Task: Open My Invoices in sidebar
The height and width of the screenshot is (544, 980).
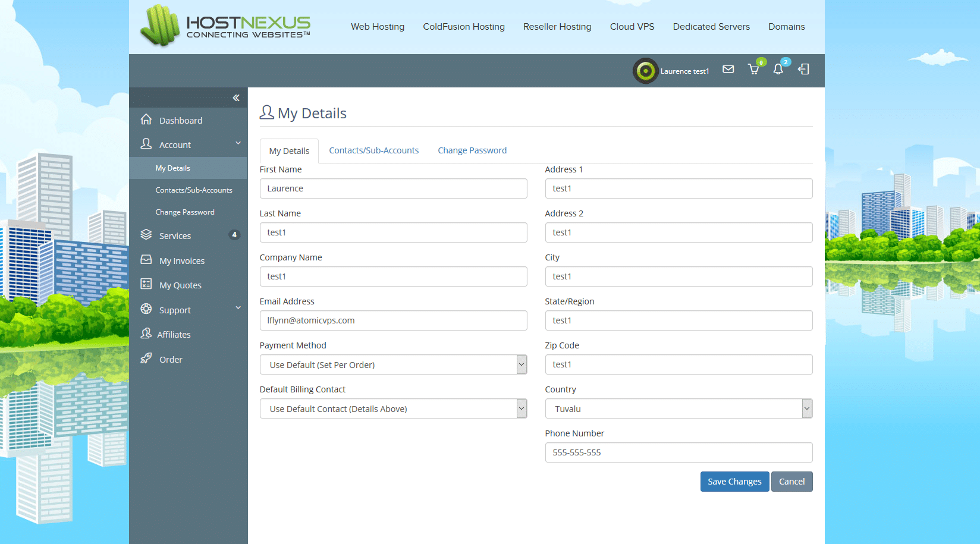Action: (181, 261)
